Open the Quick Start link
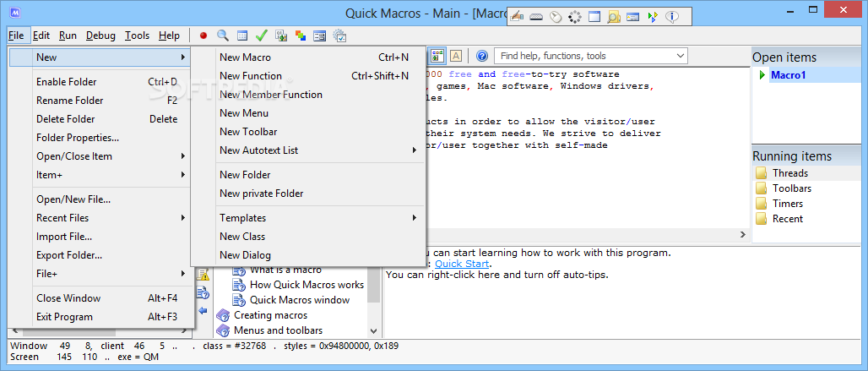This screenshot has width=868, height=371. 462,264
